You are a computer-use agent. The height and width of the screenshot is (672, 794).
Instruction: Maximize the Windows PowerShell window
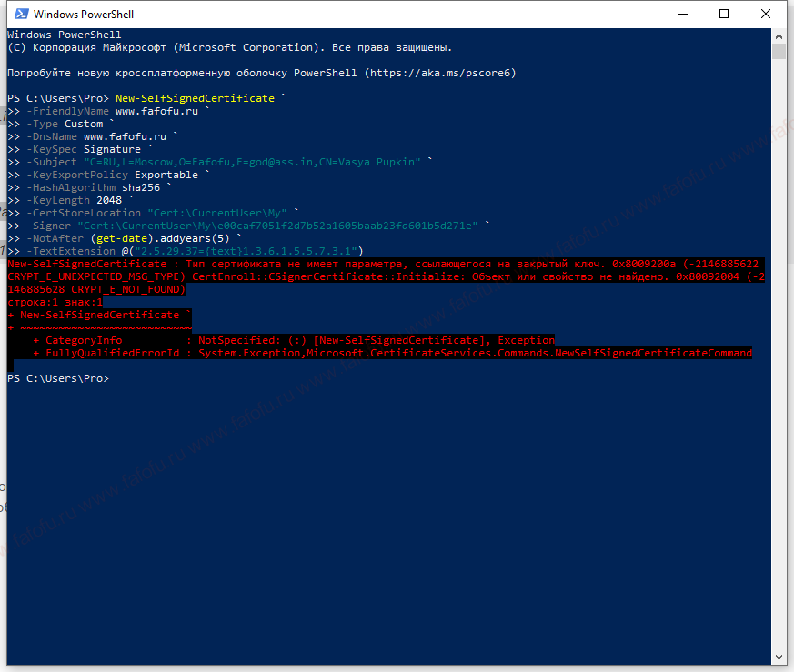pos(724,14)
